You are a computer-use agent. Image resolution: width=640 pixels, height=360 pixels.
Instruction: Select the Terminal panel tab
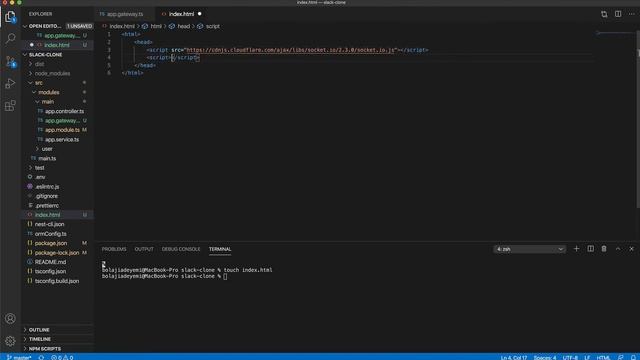click(x=220, y=249)
